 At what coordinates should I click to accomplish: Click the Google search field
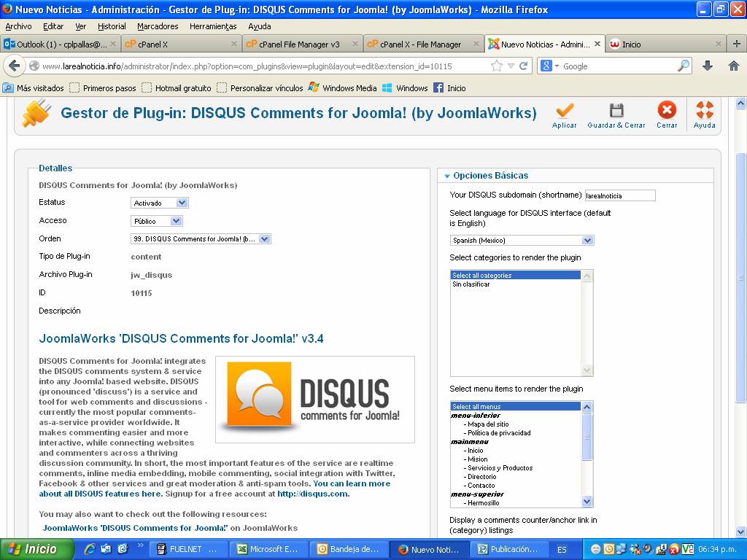coord(617,66)
